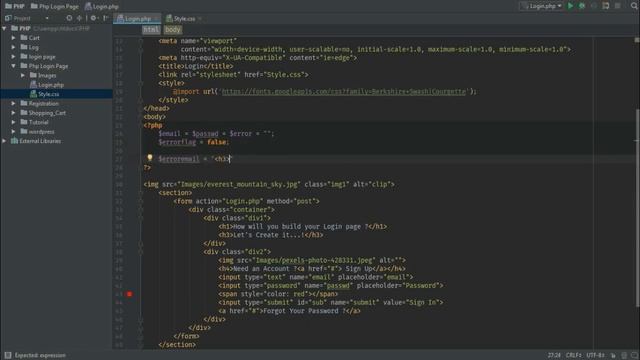Click PHP root in navigation bar

(15, 6)
